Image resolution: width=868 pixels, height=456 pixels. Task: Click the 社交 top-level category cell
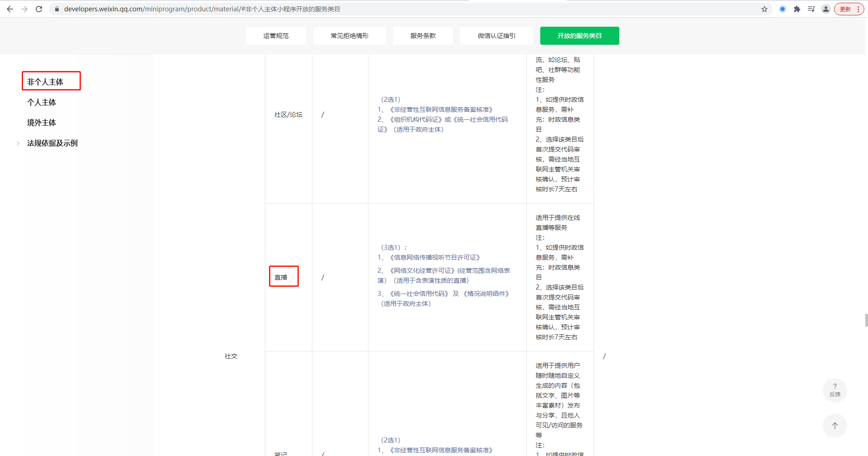click(231, 356)
